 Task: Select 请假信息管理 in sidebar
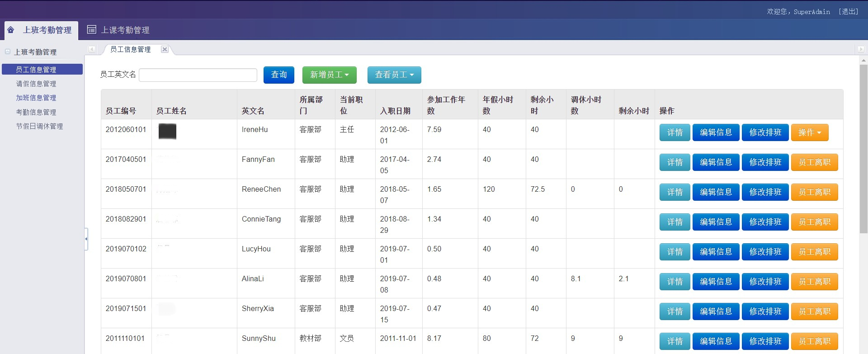pyautogui.click(x=36, y=84)
